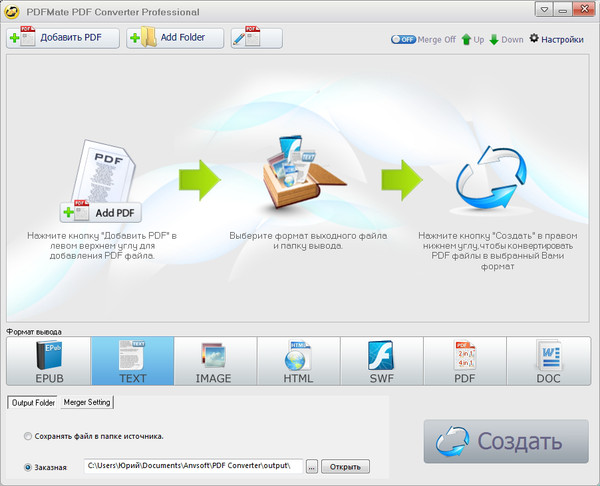
Task: Close the PDFMate window
Action: click(x=584, y=9)
